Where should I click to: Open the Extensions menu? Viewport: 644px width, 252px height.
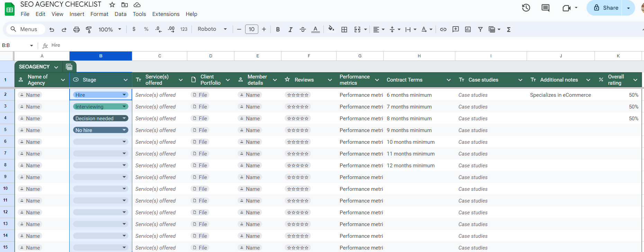(166, 14)
